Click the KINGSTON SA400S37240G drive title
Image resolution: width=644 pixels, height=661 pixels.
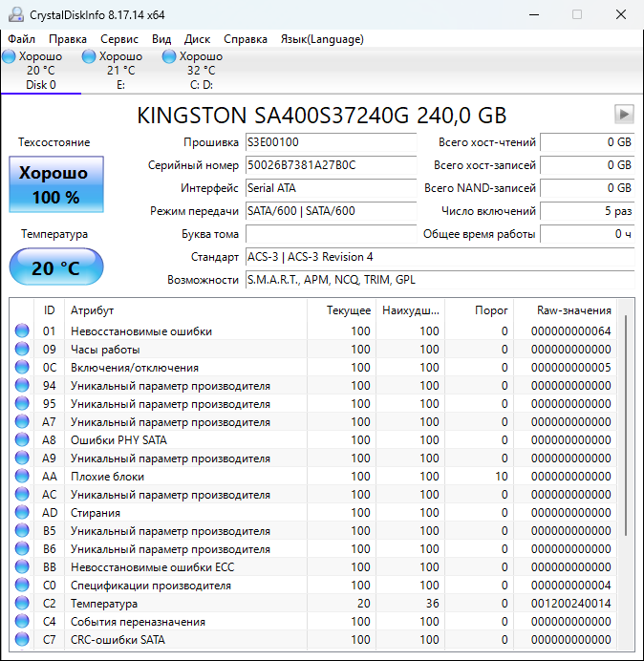322,115
